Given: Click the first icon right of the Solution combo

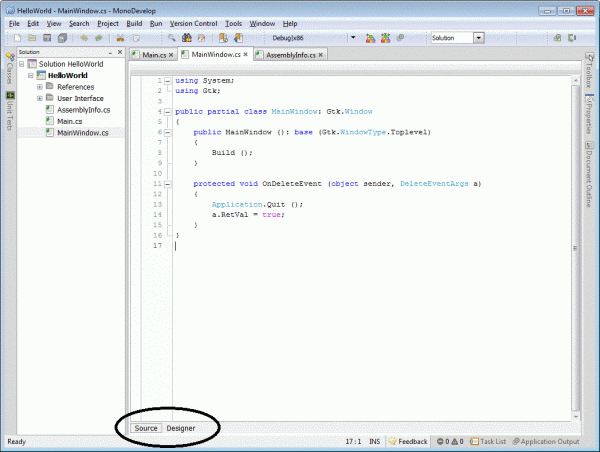Looking at the screenshot, I should point(558,38).
